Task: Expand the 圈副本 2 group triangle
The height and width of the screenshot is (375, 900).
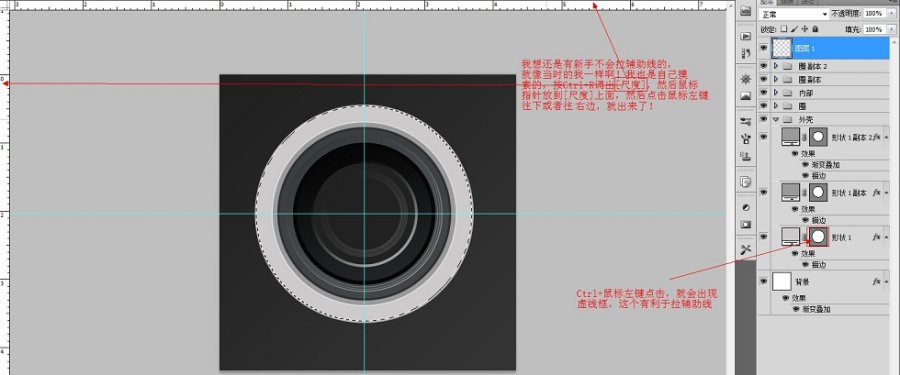Action: click(776, 67)
